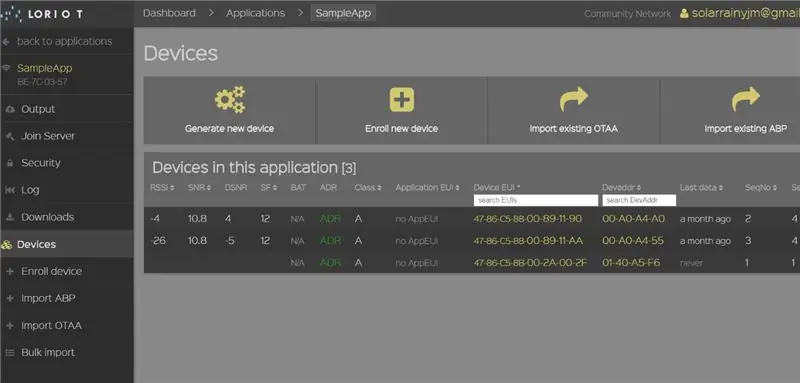Image resolution: width=800 pixels, height=383 pixels.
Task: Open the Output cloud icon in sidebar
Action: tap(10, 110)
